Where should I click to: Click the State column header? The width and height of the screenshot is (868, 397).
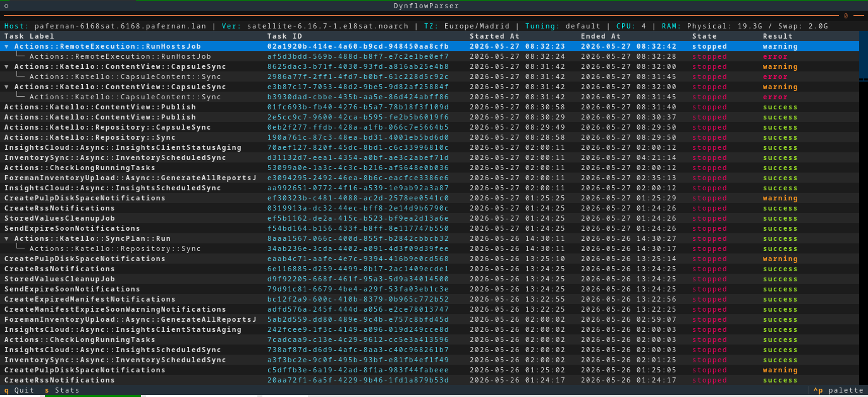tap(704, 36)
